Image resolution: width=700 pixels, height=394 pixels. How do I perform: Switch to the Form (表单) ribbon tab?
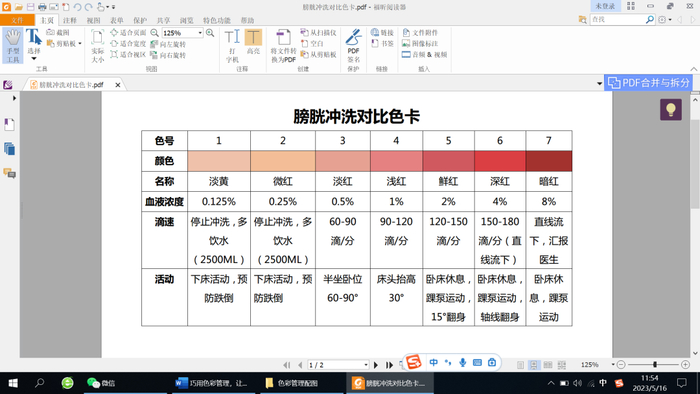(x=117, y=21)
